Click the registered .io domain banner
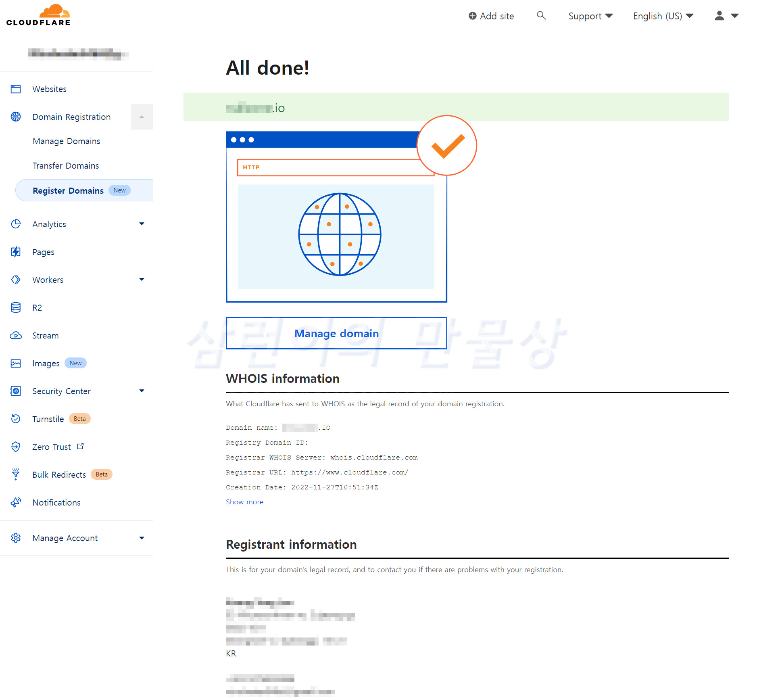Screen dimensions: 759x700 [456, 107]
